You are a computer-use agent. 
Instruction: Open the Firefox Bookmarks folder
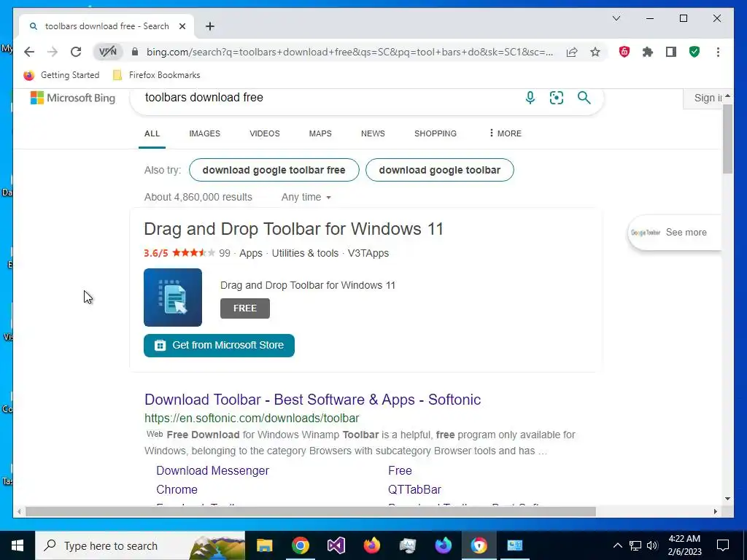coord(157,75)
